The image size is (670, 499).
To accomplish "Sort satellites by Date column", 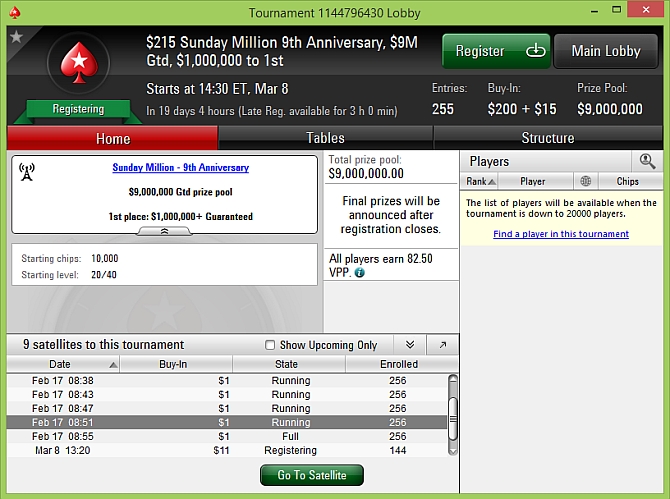I will pos(63,364).
